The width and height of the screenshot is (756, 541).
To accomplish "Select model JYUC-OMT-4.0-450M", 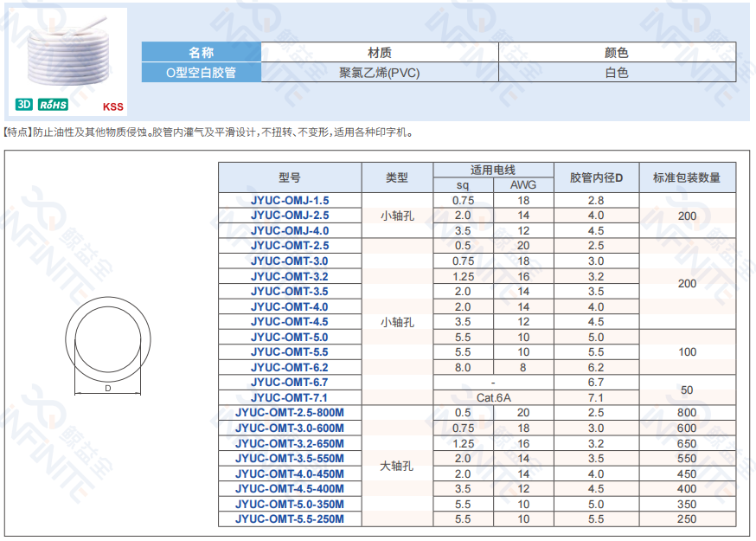I will (x=290, y=474).
